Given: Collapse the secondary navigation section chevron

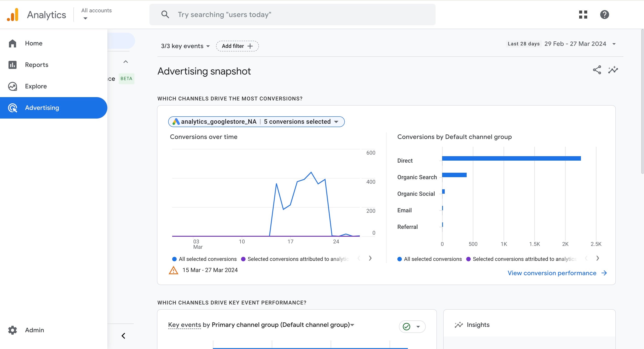Looking at the screenshot, I should pos(126,62).
